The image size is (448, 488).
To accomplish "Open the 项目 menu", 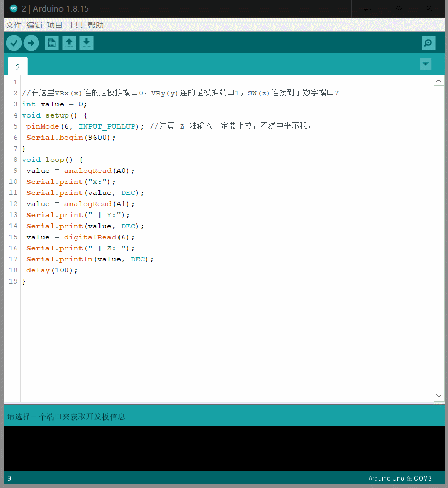I will click(x=55, y=25).
